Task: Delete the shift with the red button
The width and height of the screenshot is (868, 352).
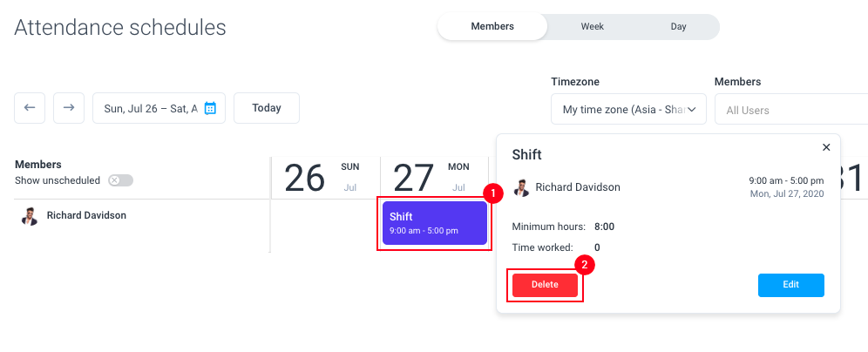Action: 546,285
